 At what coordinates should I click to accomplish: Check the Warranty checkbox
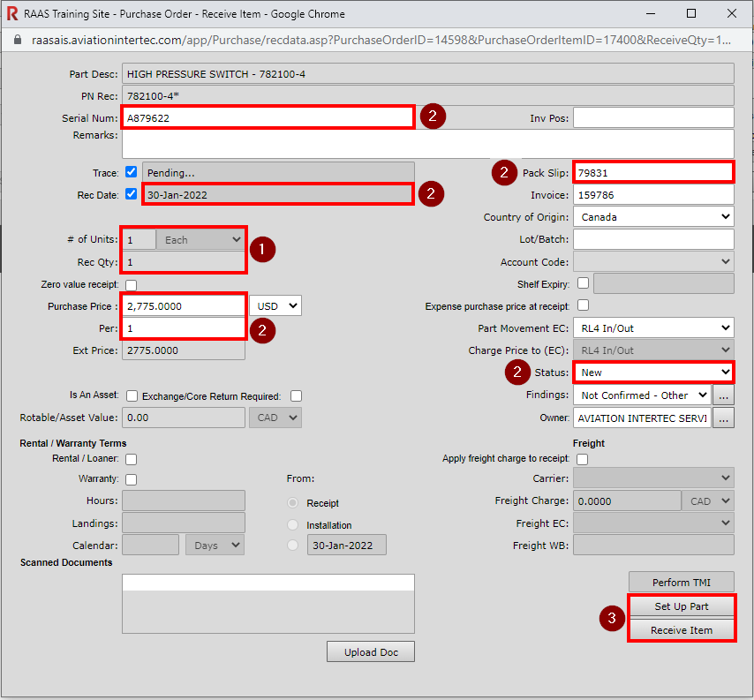click(131, 480)
